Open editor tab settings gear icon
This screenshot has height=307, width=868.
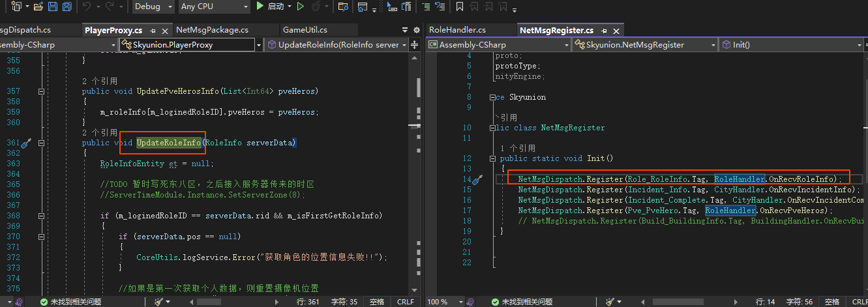416,30
